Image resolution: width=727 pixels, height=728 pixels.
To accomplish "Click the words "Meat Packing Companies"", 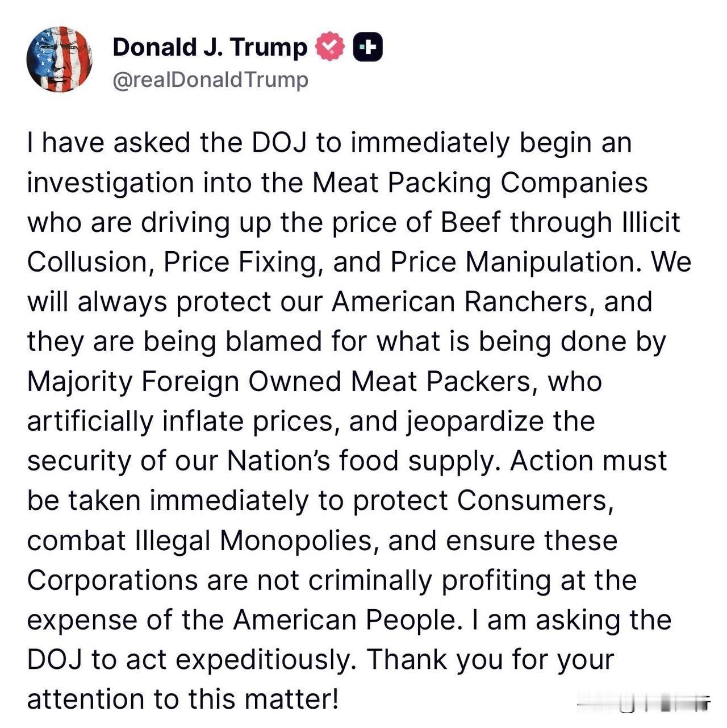I will click(480, 183).
